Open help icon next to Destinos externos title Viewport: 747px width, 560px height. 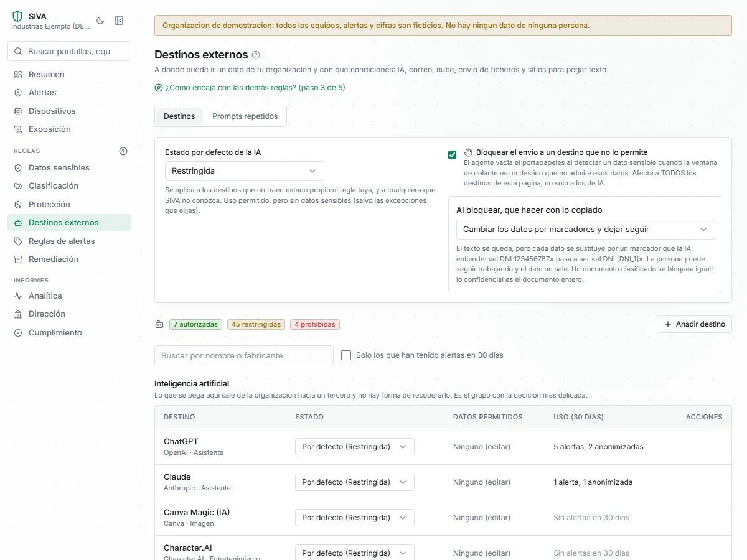[x=256, y=55]
